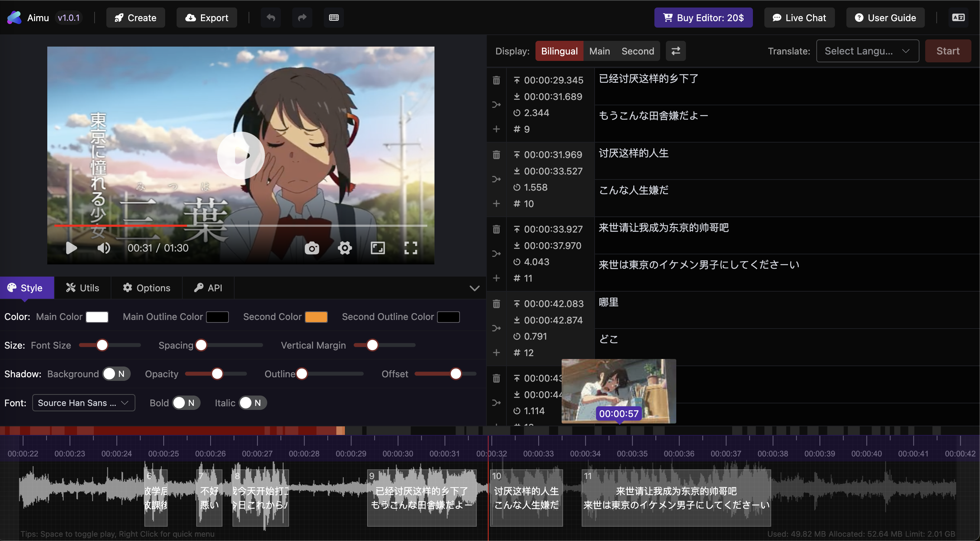Viewport: 980px width, 541px height.
Task: Open the Source Han Sans font dropdown
Action: click(84, 403)
